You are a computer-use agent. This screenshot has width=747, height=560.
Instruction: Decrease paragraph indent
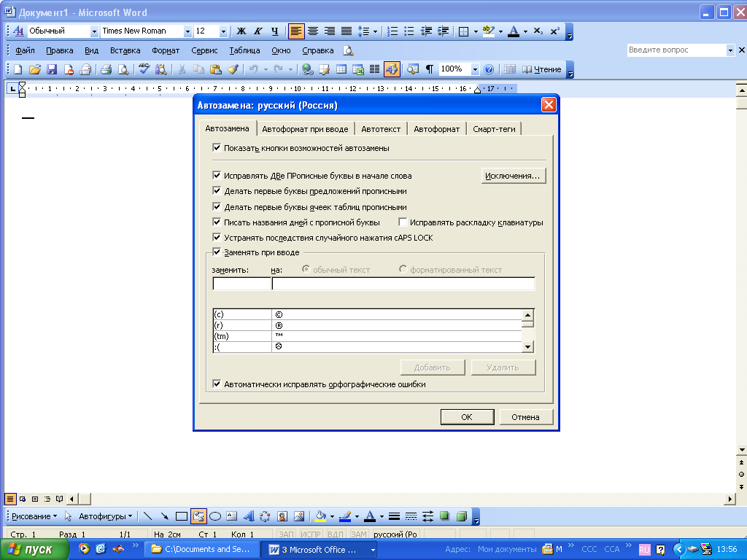(426, 31)
